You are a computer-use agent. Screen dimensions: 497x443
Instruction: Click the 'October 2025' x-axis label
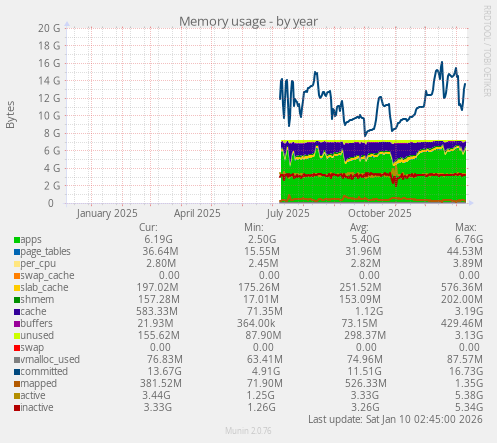(380, 213)
